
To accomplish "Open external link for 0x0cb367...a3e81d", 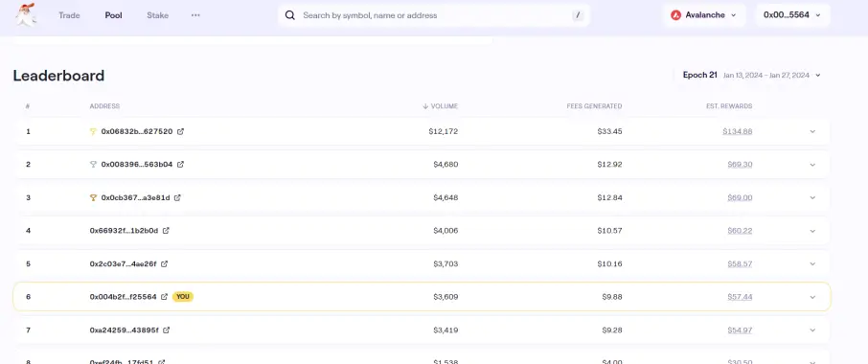I will coord(177,197).
